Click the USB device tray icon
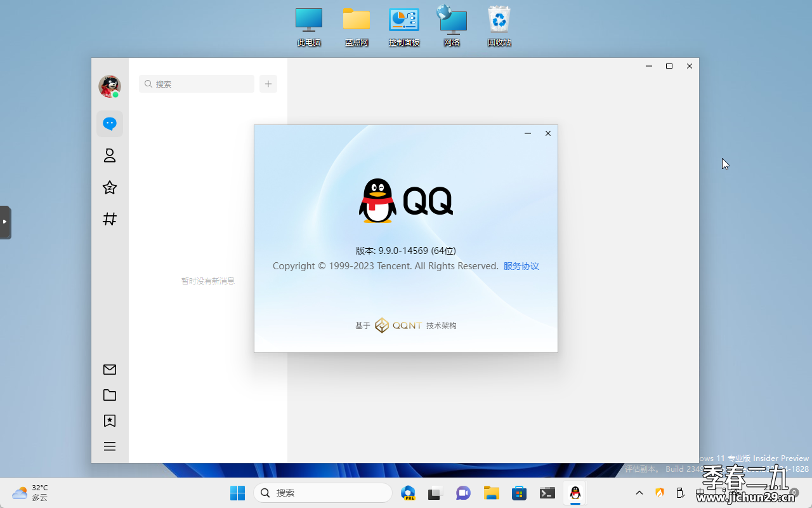This screenshot has height=508, width=812. (x=680, y=493)
